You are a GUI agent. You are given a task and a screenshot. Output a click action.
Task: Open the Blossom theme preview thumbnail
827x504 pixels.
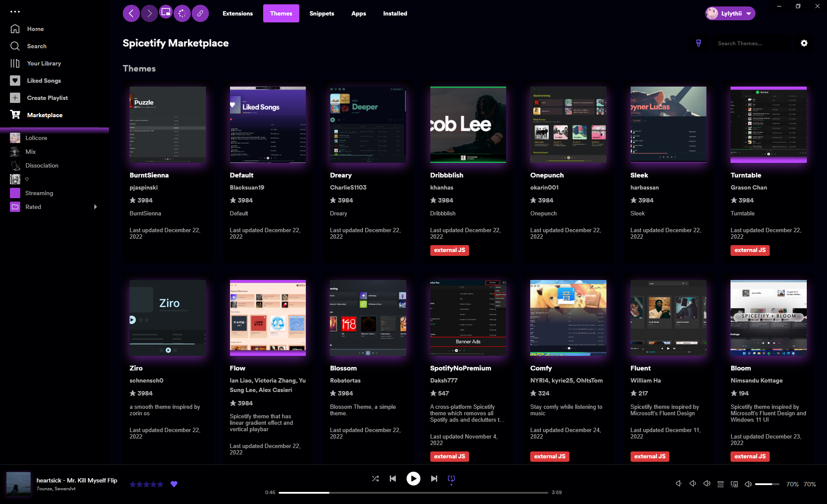pos(368,318)
